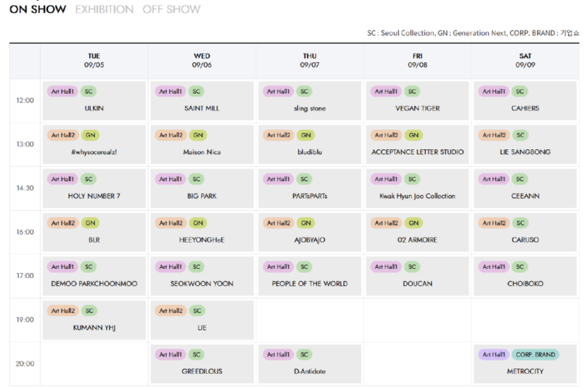Open the GREEDILOUS show
The height and width of the screenshot is (389, 588).
(x=202, y=364)
